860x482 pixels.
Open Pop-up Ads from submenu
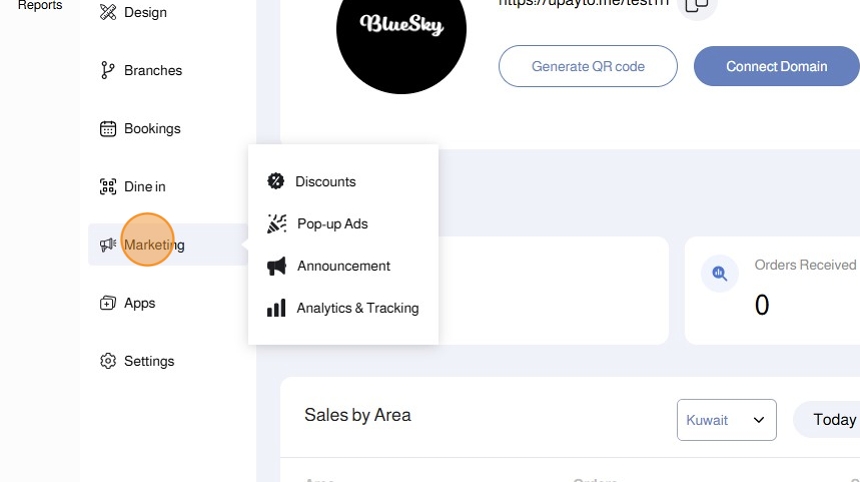pyautogui.click(x=332, y=224)
